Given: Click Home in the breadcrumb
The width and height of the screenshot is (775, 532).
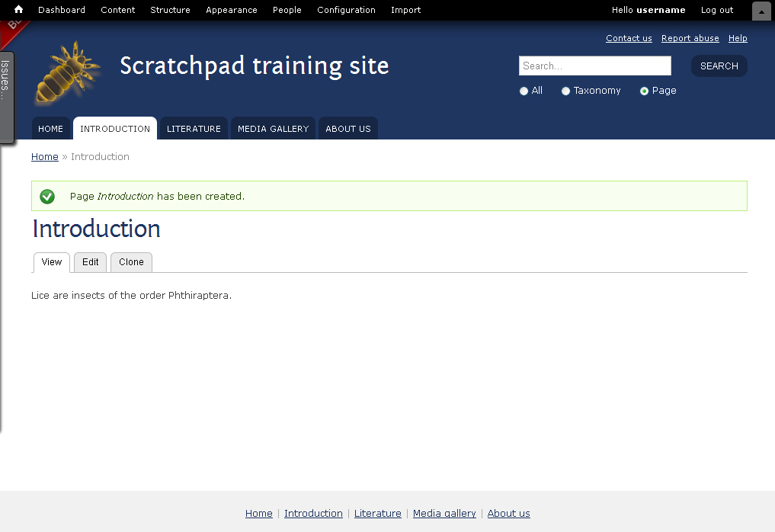Looking at the screenshot, I should (44, 157).
